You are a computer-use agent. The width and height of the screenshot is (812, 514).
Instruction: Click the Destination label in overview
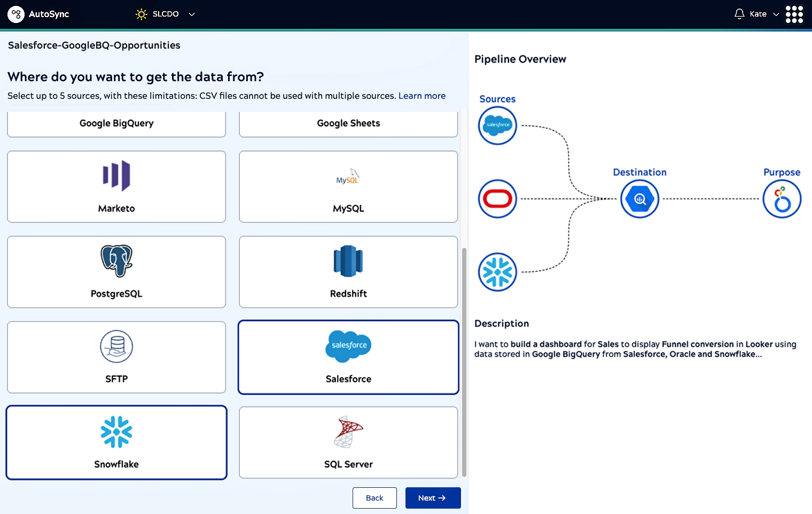pos(640,172)
